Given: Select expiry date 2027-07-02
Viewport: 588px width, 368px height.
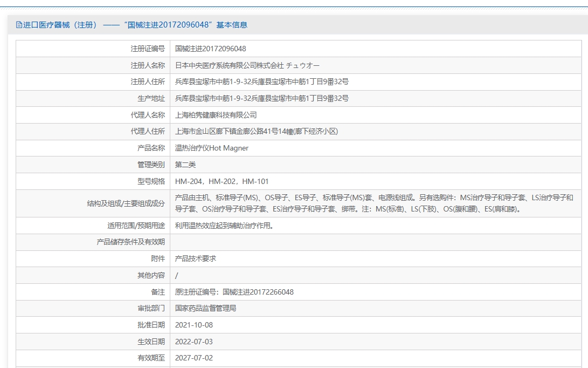Looking at the screenshot, I should (x=194, y=358).
